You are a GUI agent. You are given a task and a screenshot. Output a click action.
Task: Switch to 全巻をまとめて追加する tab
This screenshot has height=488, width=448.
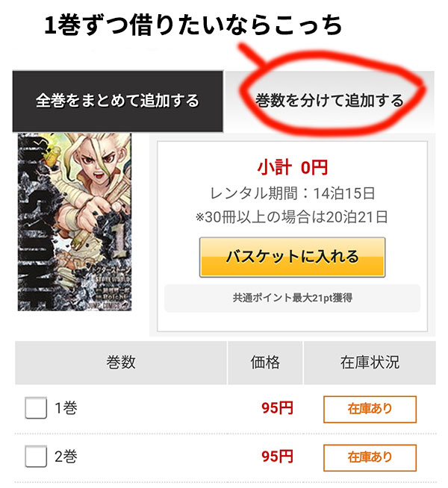pos(118,101)
